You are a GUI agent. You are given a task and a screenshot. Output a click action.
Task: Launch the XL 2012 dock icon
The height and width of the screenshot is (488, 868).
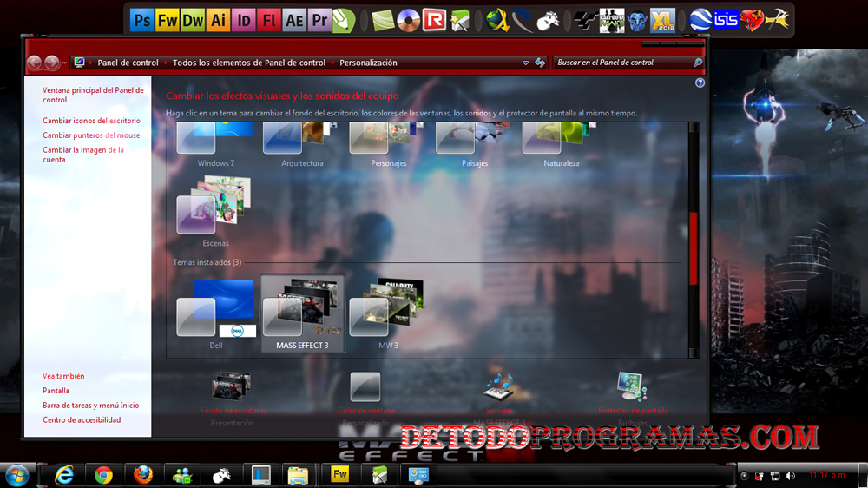[662, 21]
